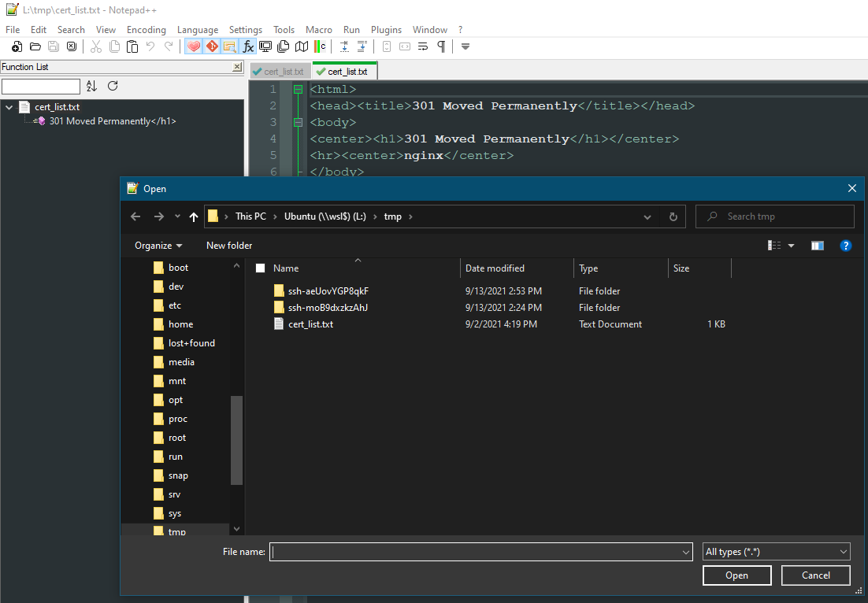Go back in the Open dialog
Image resolution: width=868 pixels, height=603 pixels.
coord(135,216)
